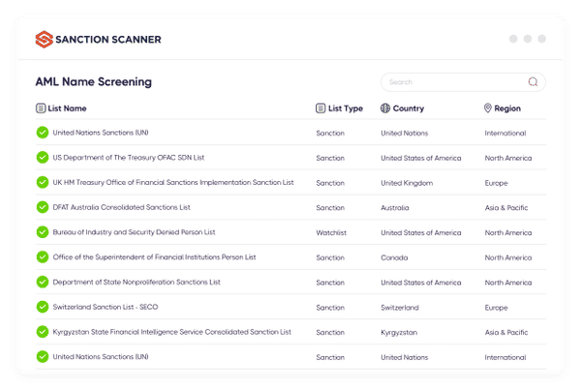Select DFAT Australia Consolidated Sanctions List

tap(122, 207)
